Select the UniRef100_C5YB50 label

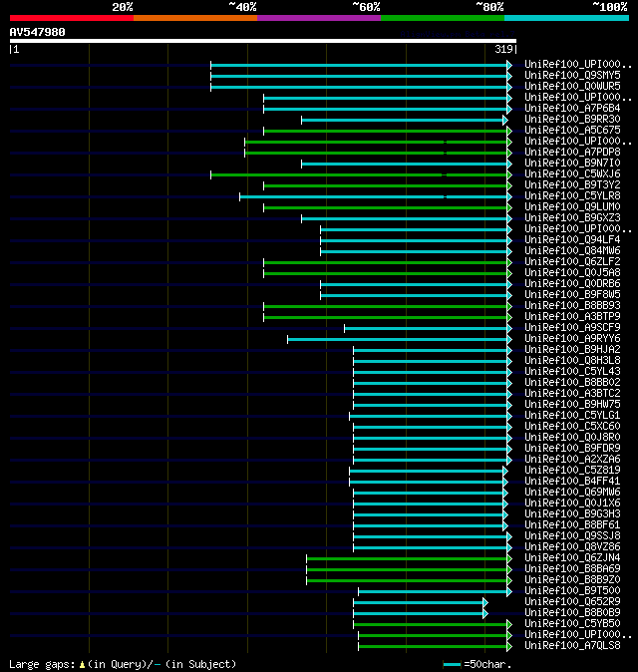pyautogui.click(x=572, y=624)
